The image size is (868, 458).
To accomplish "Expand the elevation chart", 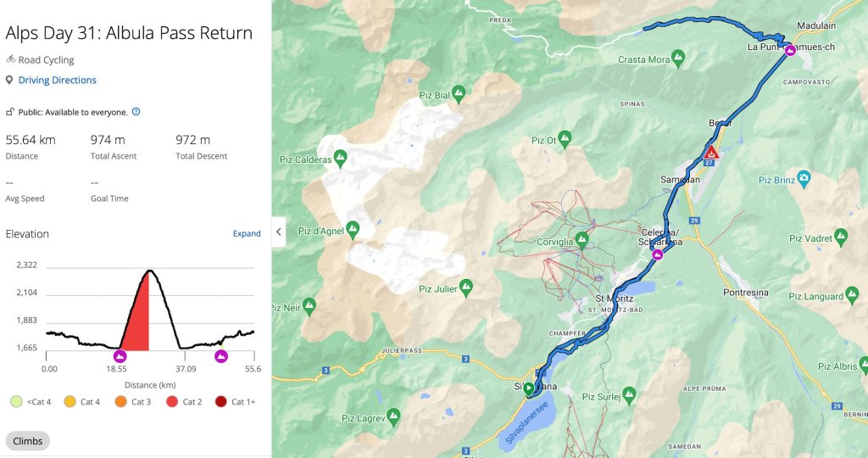I will (x=247, y=234).
